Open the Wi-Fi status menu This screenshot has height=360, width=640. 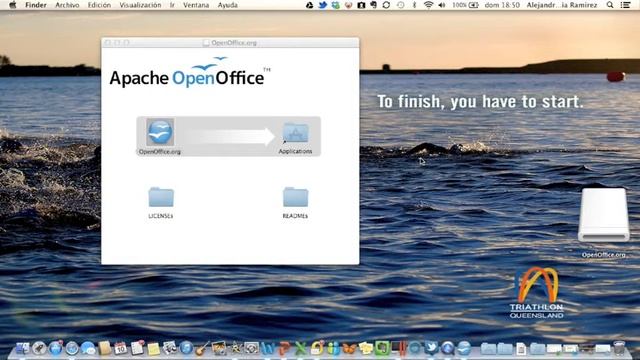[428, 5]
